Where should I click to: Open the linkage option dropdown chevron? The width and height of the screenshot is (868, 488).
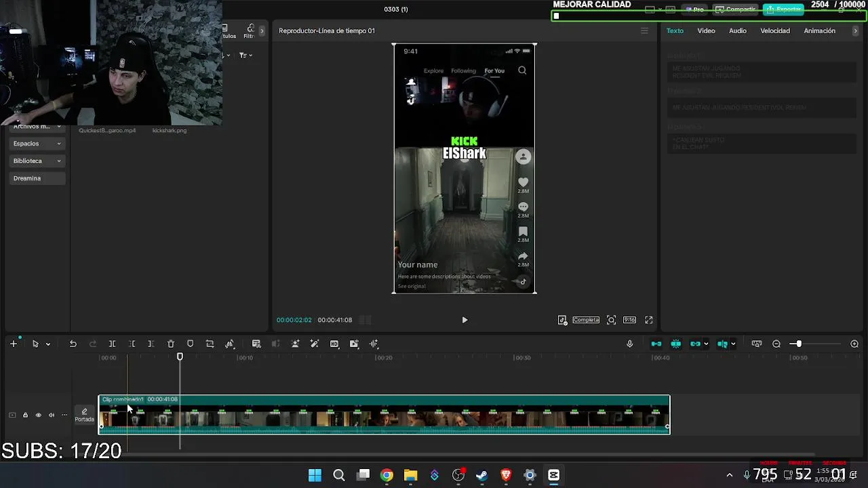point(705,344)
